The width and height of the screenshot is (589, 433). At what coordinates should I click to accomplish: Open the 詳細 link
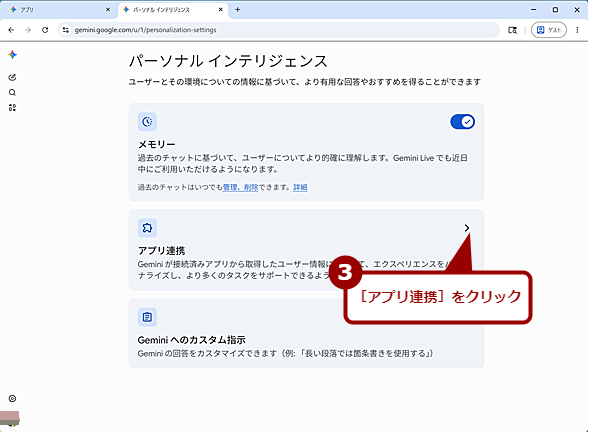click(300, 187)
